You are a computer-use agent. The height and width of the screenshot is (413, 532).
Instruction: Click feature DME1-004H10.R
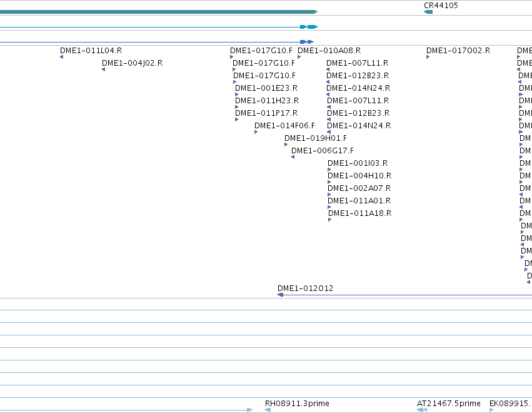(x=359, y=176)
